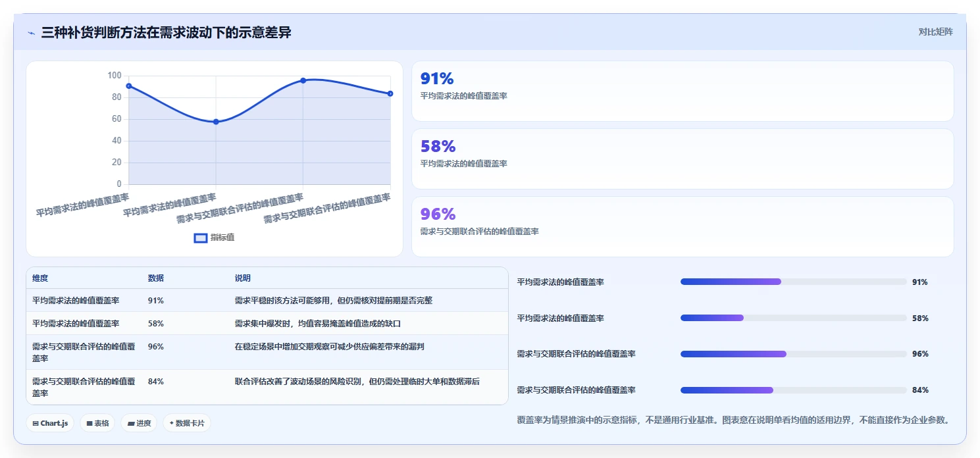Click the last chart data point near 84
The image size is (980, 458).
pyautogui.click(x=390, y=93)
